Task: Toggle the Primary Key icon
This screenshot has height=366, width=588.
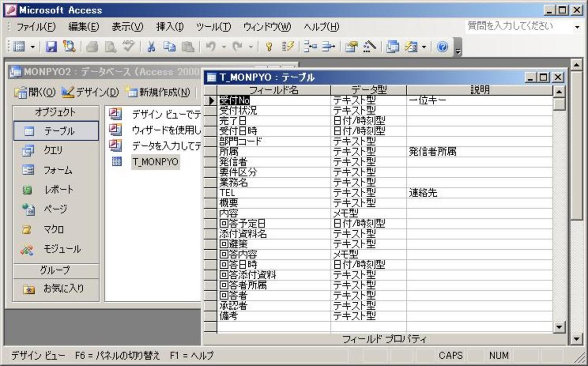Action: pos(269,47)
